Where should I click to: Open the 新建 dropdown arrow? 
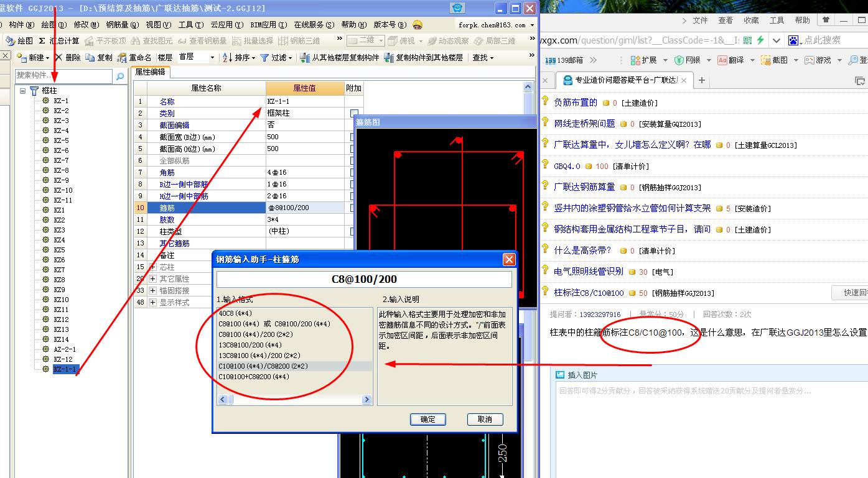point(48,58)
